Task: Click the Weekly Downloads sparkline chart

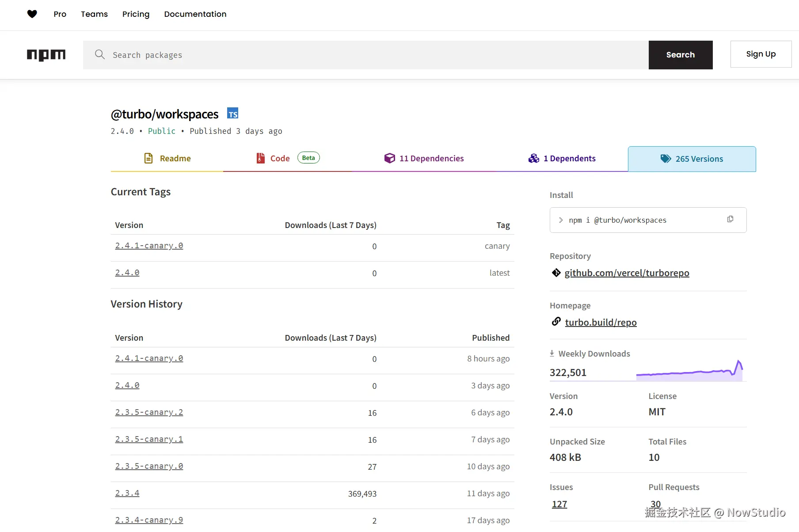Action: [689, 371]
